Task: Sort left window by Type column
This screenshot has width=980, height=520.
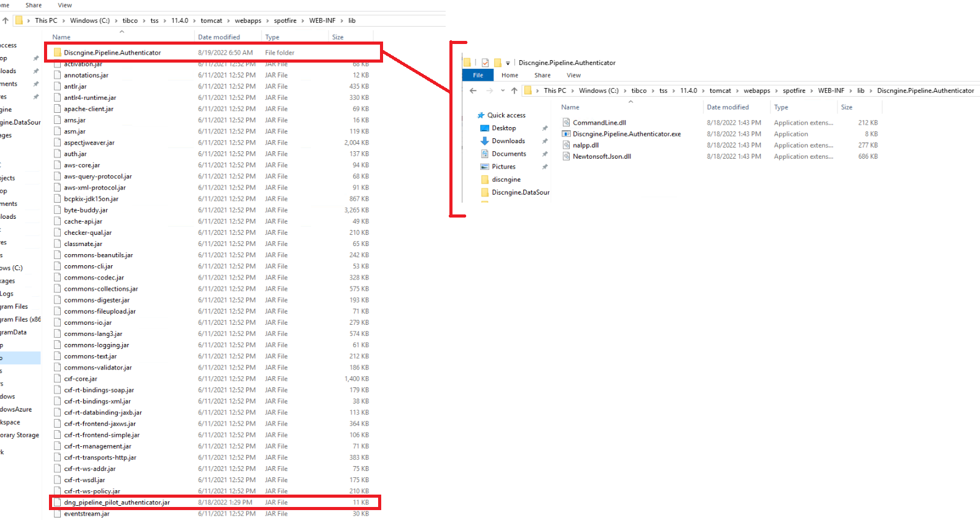Action: pos(272,37)
